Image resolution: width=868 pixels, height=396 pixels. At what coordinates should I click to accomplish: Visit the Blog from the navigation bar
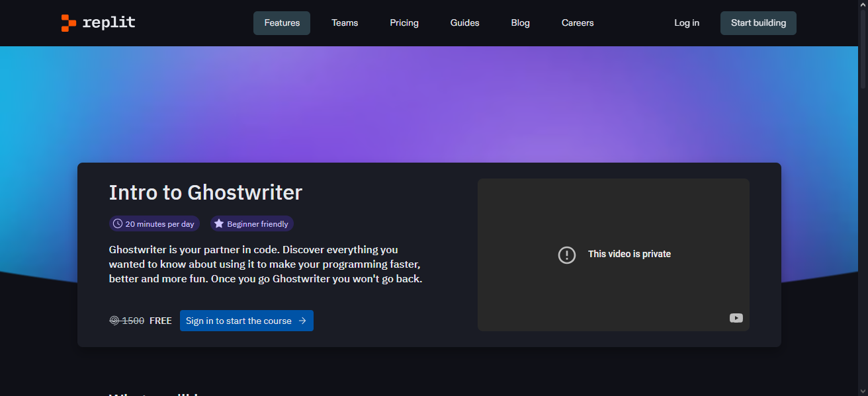pos(521,23)
